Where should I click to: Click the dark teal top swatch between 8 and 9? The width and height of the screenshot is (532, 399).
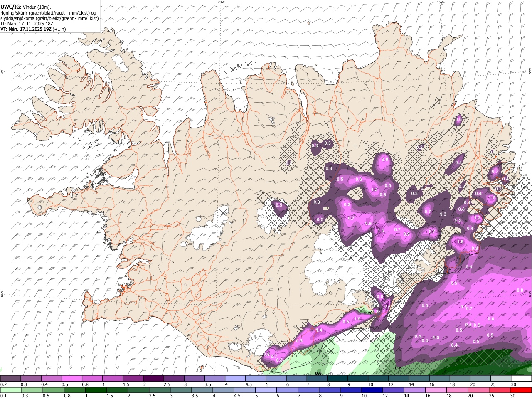click(337, 378)
